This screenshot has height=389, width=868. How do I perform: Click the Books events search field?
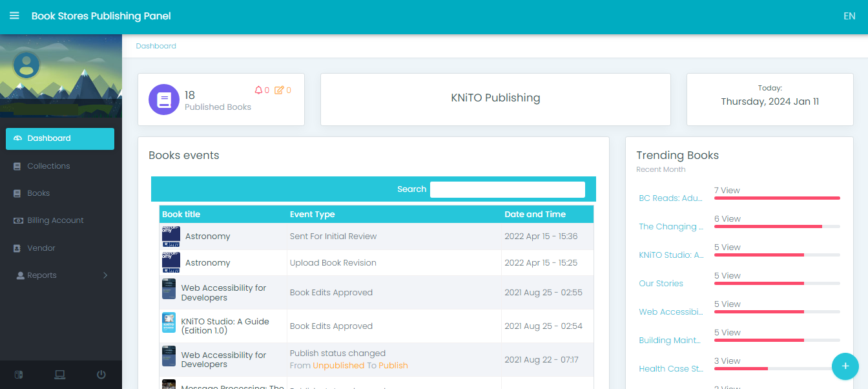(x=507, y=189)
